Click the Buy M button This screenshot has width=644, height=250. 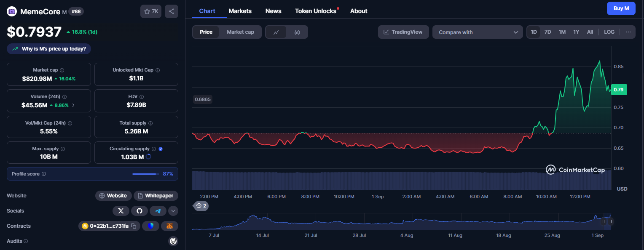[621, 8]
